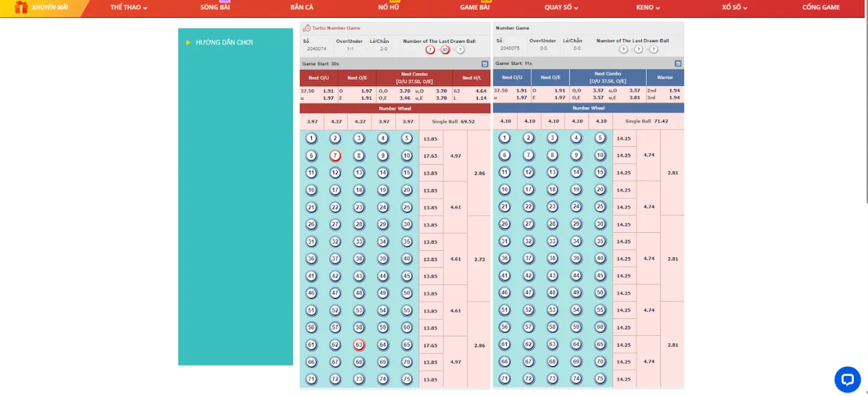This screenshot has width=868, height=397.
Task: Select ball 75 in the Number Game wheel
Action: click(x=600, y=379)
